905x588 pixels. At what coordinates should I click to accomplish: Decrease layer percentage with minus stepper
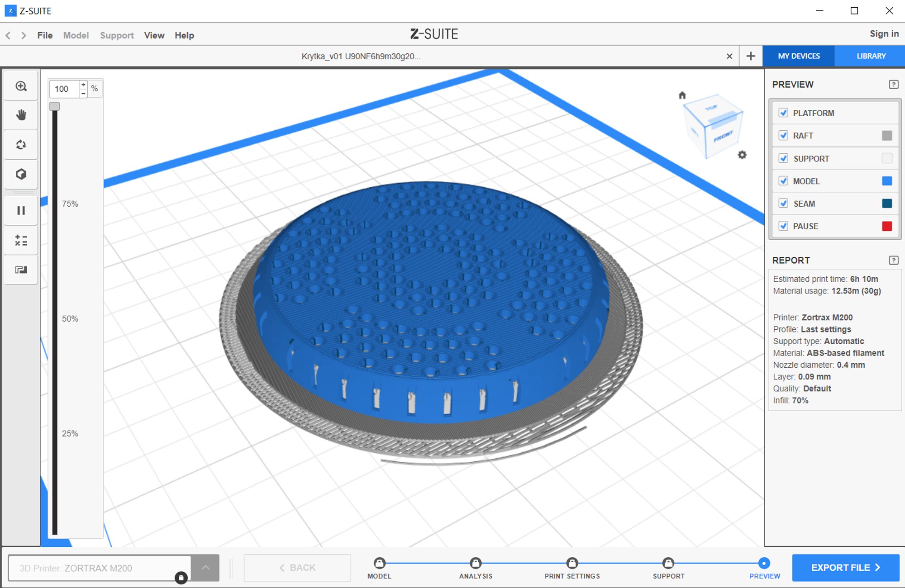tap(83, 93)
